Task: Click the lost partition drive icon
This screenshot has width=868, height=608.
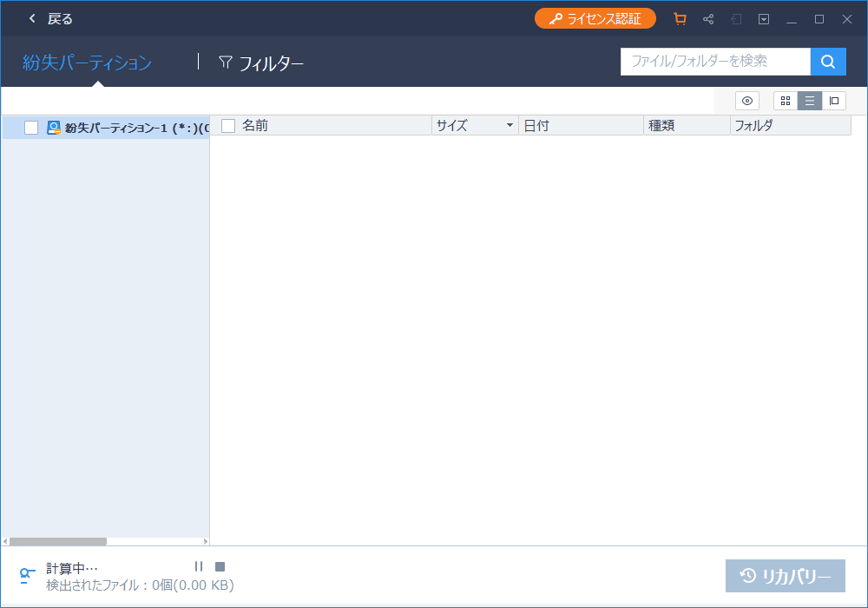Action: 54,128
